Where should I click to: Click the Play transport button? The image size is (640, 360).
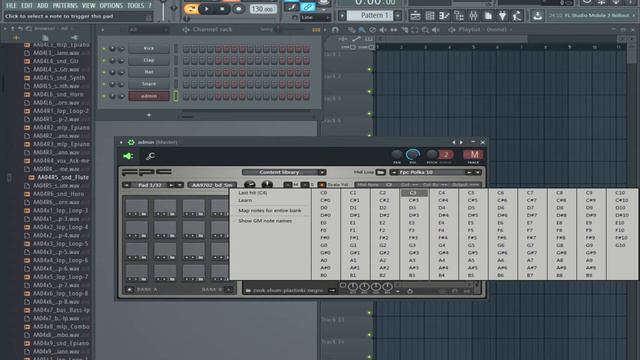click(207, 9)
